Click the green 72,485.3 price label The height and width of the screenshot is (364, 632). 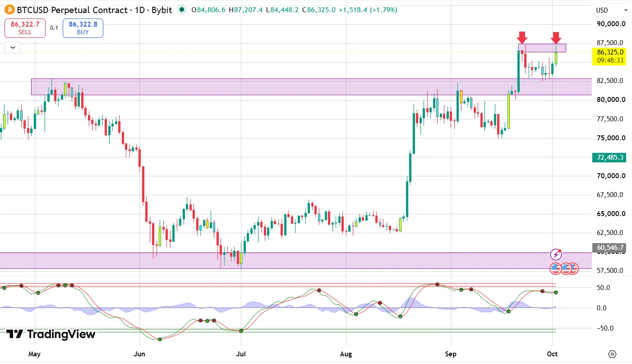point(609,157)
